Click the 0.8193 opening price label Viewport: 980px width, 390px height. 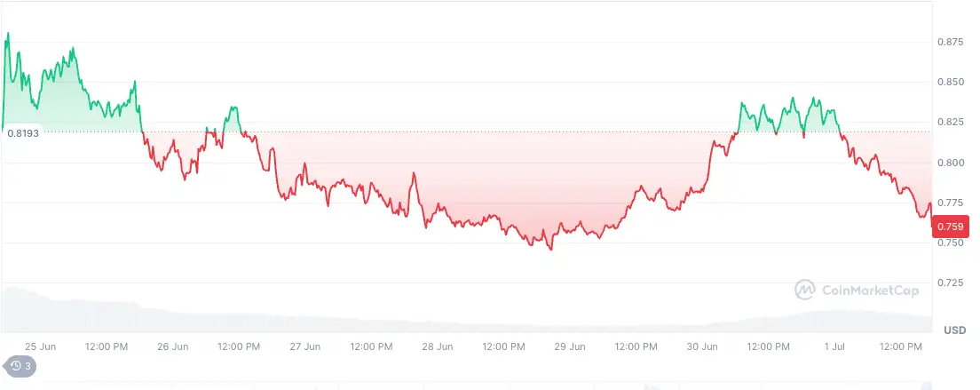(x=23, y=133)
